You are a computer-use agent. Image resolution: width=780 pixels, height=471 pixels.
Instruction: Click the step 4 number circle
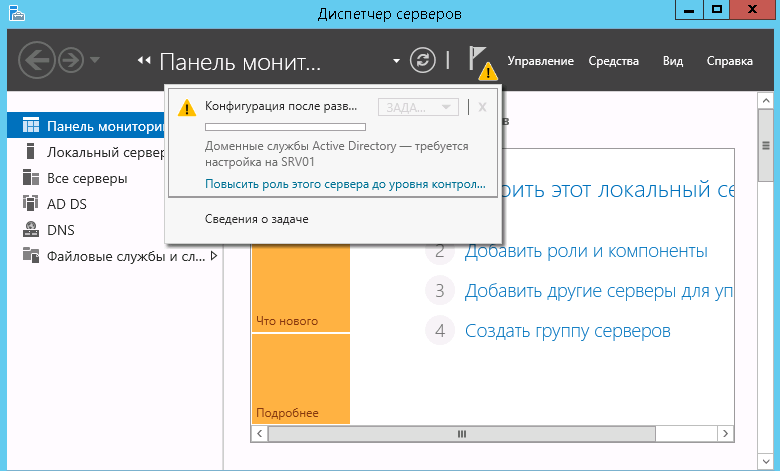coord(440,330)
